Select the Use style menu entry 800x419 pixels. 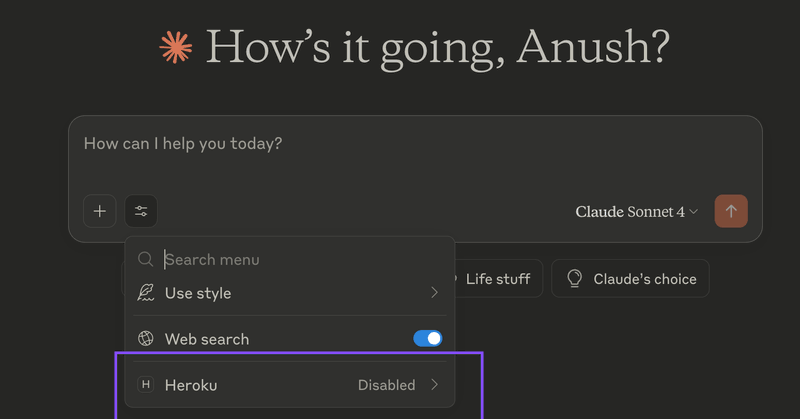click(289, 293)
